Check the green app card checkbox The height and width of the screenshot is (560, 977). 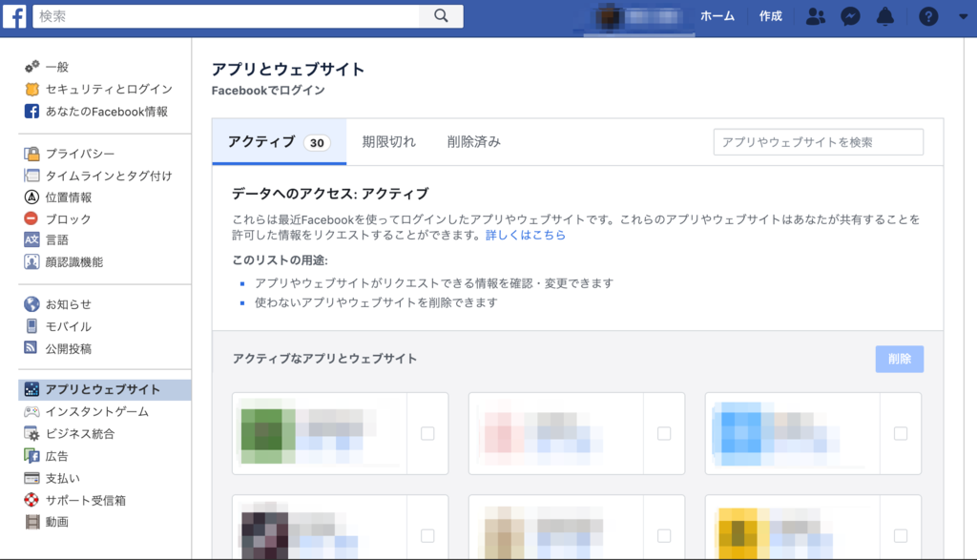(x=427, y=433)
